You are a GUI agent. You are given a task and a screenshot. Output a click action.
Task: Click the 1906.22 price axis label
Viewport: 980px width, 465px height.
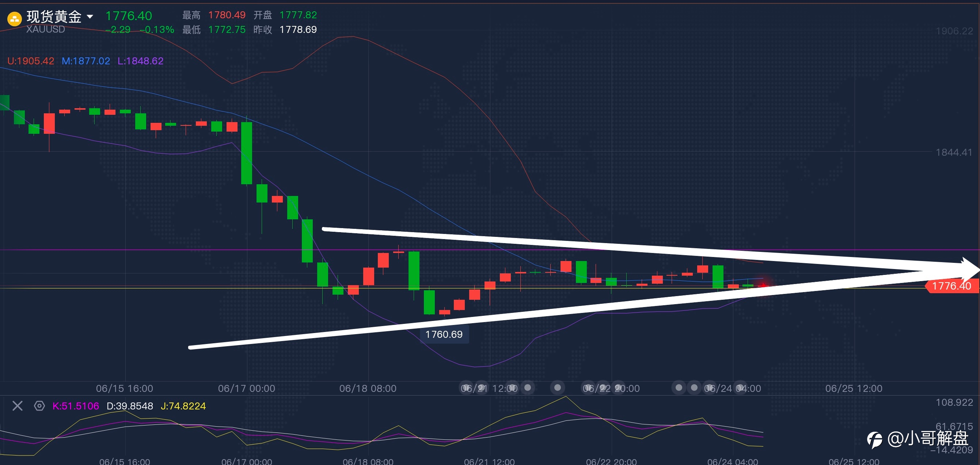click(954, 31)
